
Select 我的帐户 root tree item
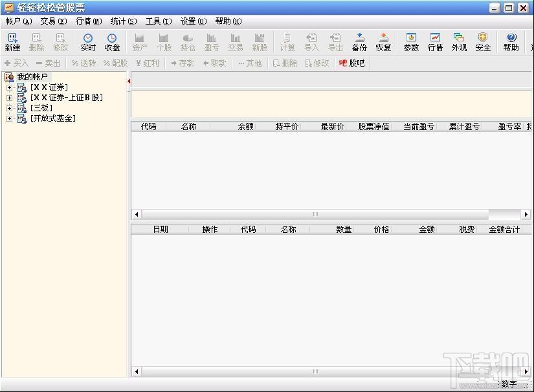point(32,77)
